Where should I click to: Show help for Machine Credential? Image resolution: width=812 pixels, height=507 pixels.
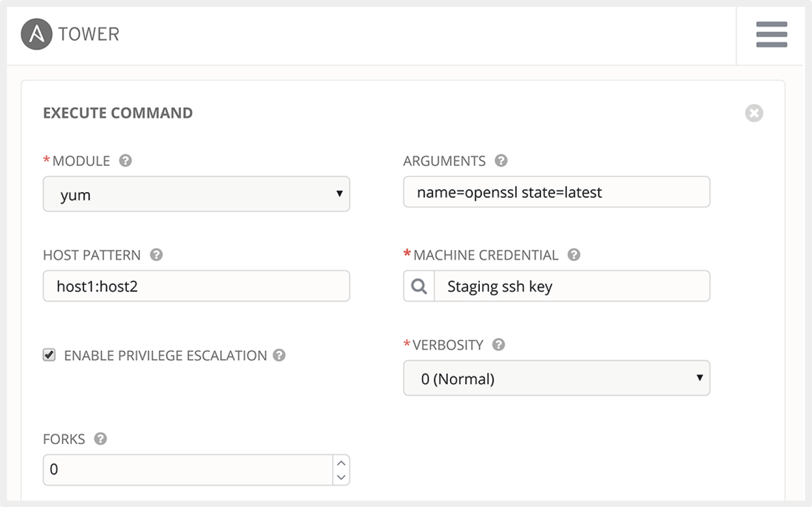pyautogui.click(x=574, y=255)
